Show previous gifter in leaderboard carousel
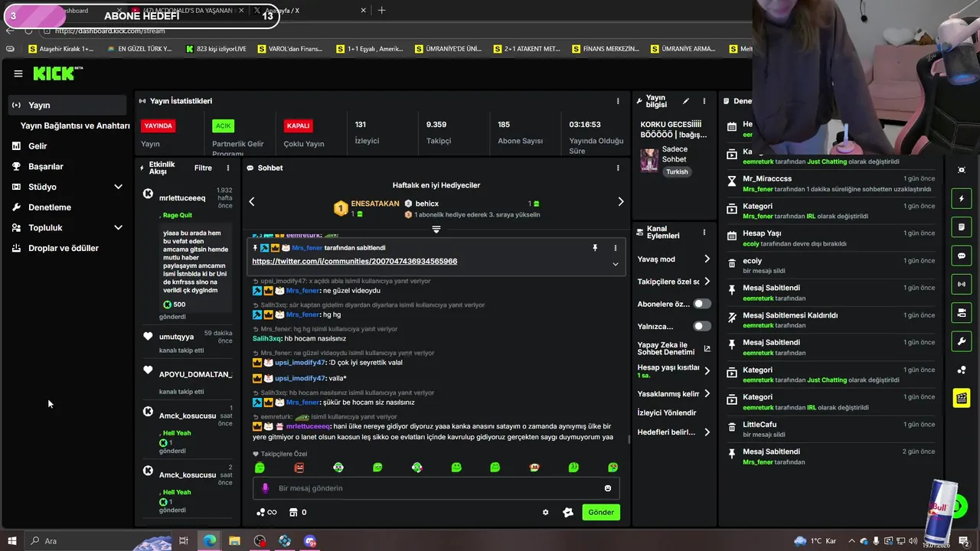The height and width of the screenshot is (551, 980). point(251,202)
